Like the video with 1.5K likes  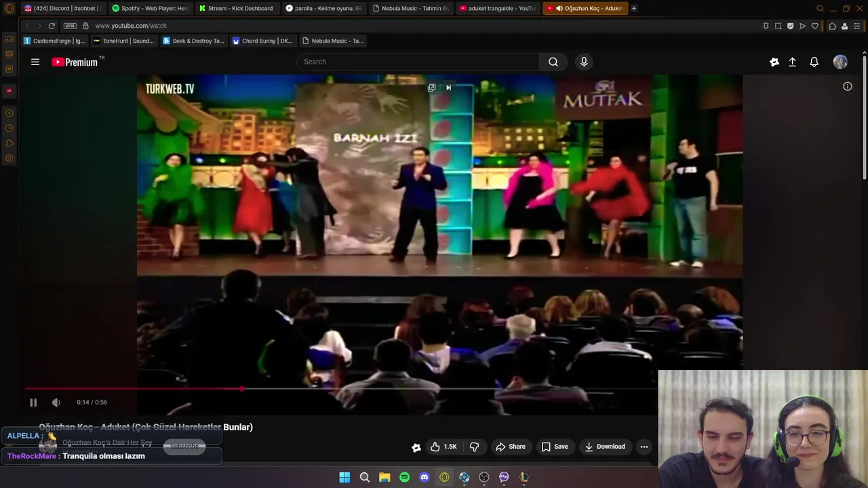click(x=443, y=447)
